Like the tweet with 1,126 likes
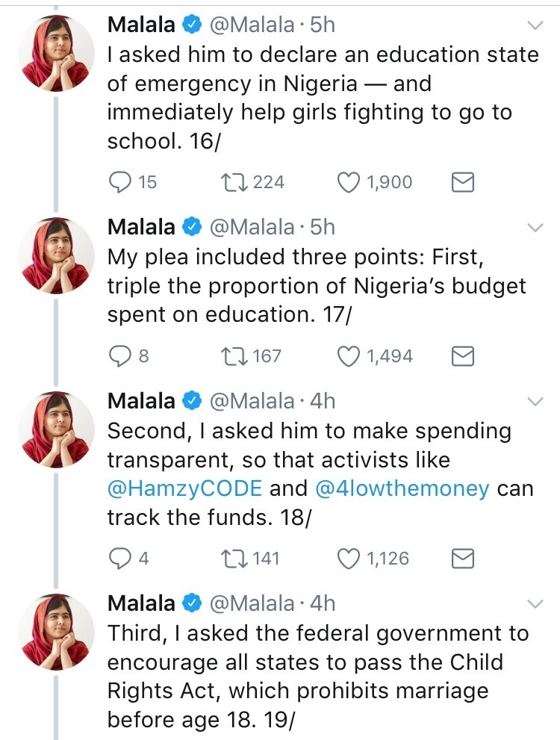The width and height of the screenshot is (560, 740). coord(349,558)
